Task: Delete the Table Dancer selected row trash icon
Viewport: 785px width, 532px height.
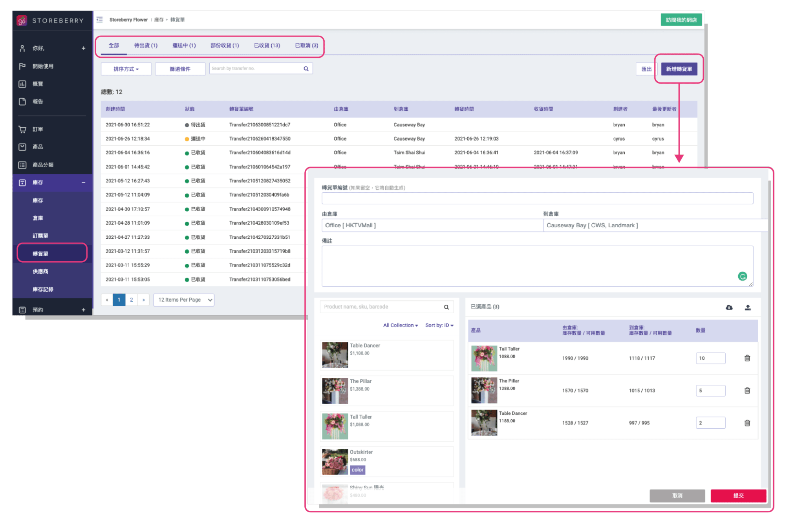Action: point(747,423)
